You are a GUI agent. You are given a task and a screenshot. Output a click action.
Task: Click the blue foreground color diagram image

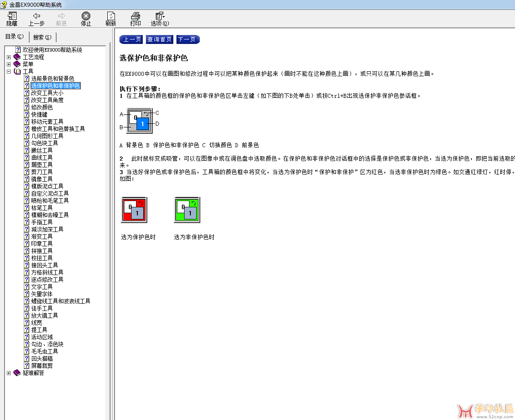pos(140,121)
